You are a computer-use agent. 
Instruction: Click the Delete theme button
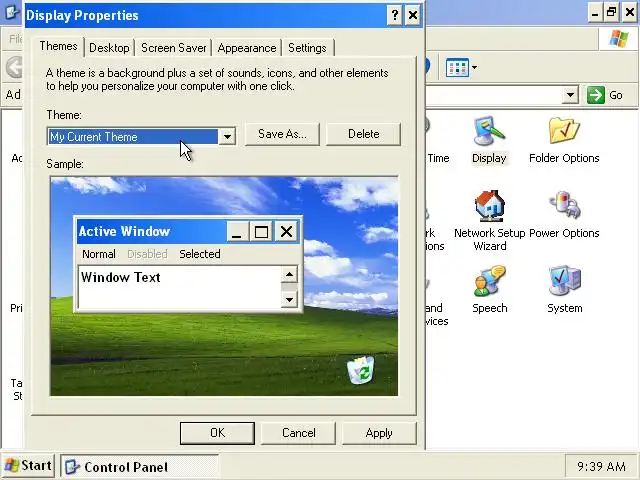point(363,134)
